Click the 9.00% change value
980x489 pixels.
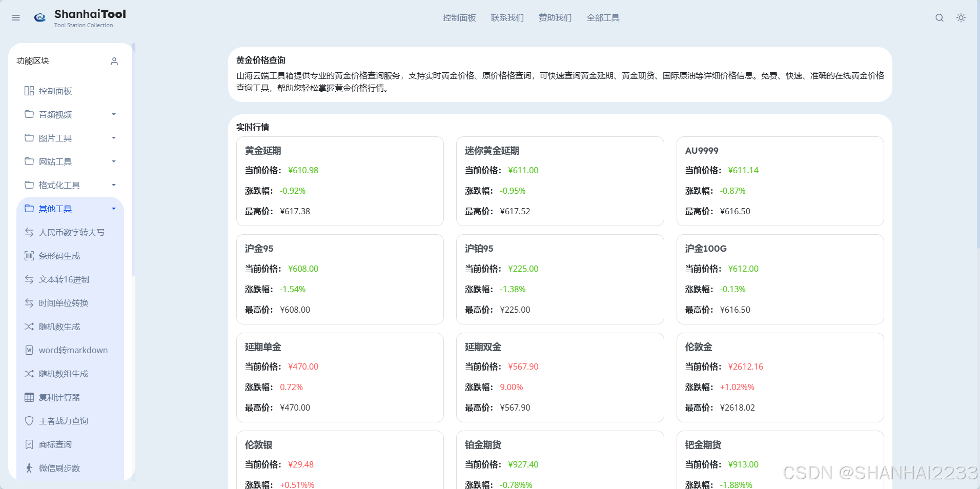tap(512, 388)
